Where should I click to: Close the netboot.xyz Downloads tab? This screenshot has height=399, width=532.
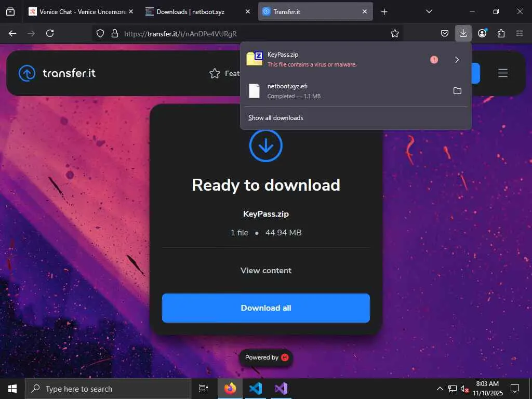[248, 11]
